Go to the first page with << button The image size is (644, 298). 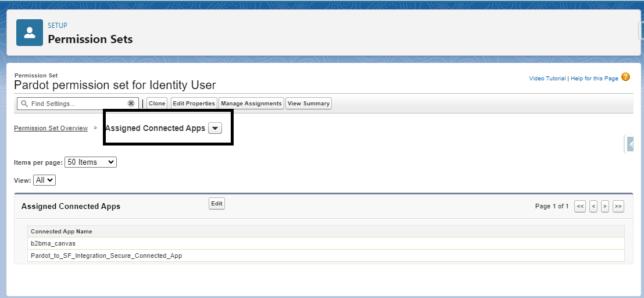(580, 207)
